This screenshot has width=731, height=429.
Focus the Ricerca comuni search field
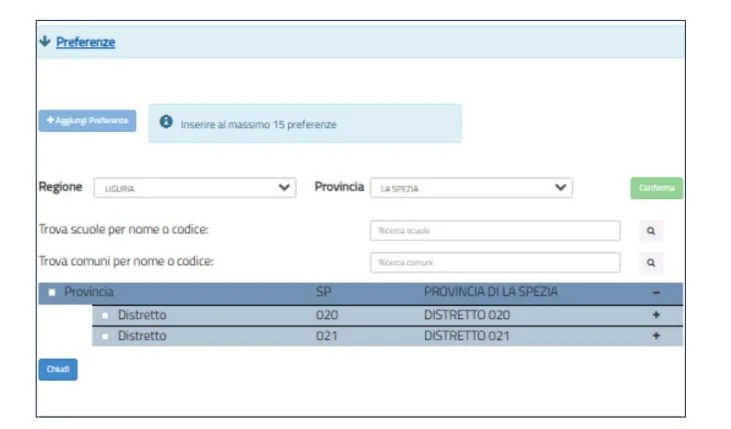point(494,263)
